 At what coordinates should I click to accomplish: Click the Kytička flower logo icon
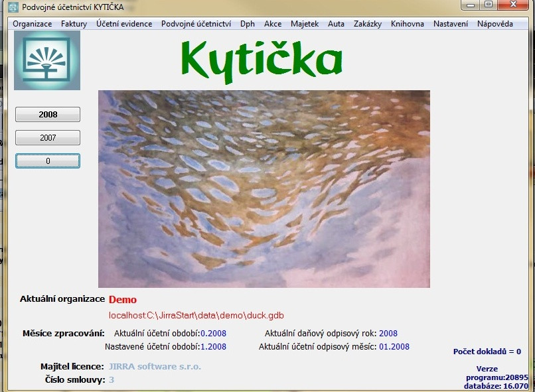point(47,60)
